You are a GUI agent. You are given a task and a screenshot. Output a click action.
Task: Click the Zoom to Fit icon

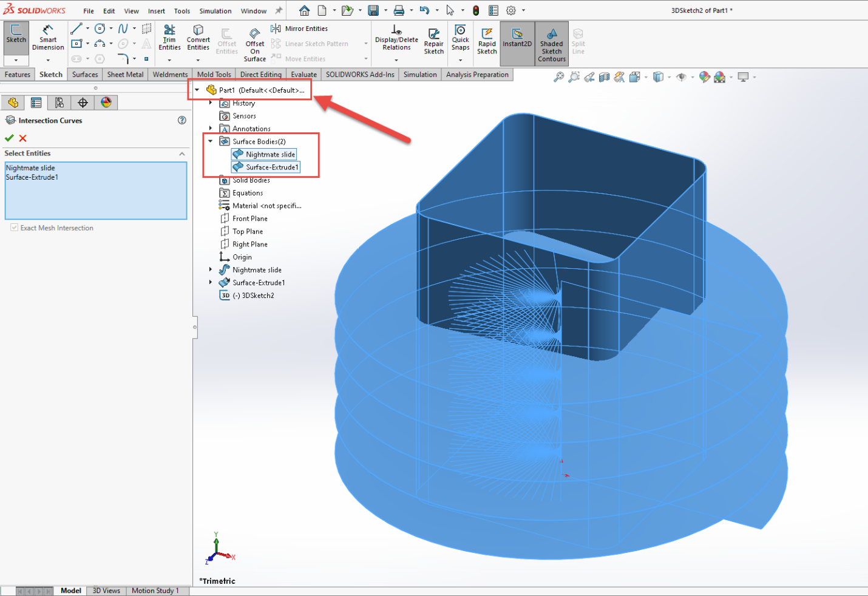click(x=559, y=77)
